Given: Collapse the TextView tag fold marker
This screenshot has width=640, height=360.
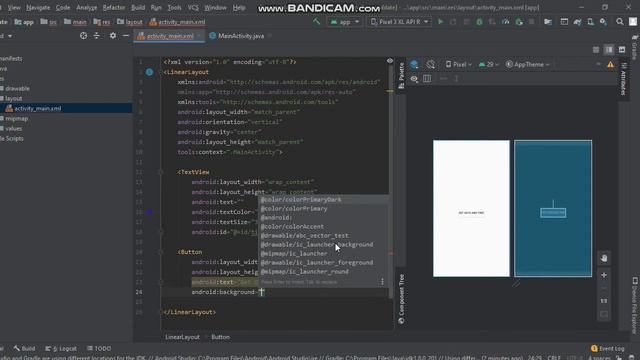Looking at the screenshot, I should [160, 172].
